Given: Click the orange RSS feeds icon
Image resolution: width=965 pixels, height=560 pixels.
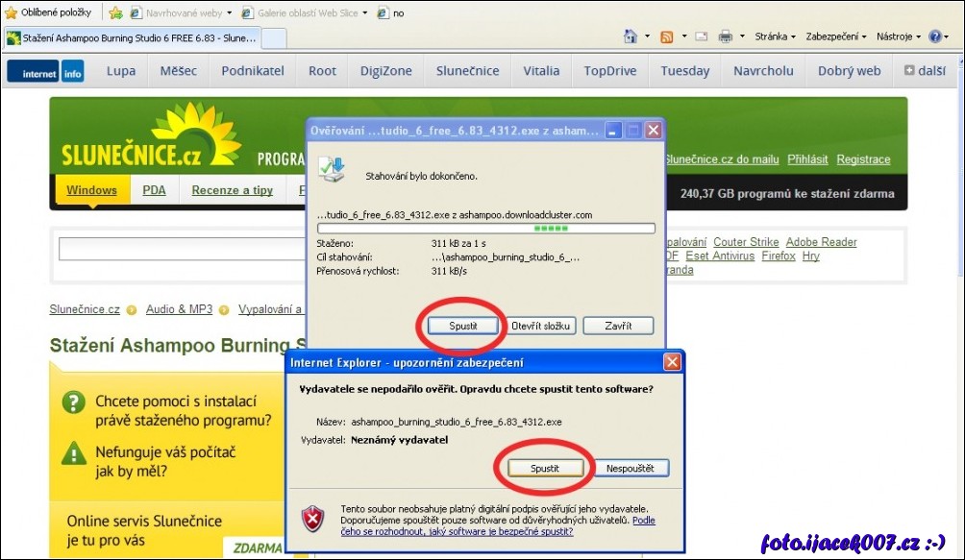Looking at the screenshot, I should point(666,37).
